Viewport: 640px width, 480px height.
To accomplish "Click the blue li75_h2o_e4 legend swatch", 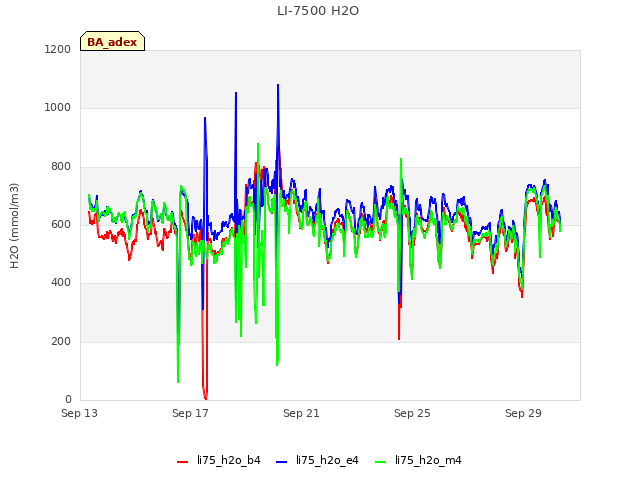I will [282, 462].
